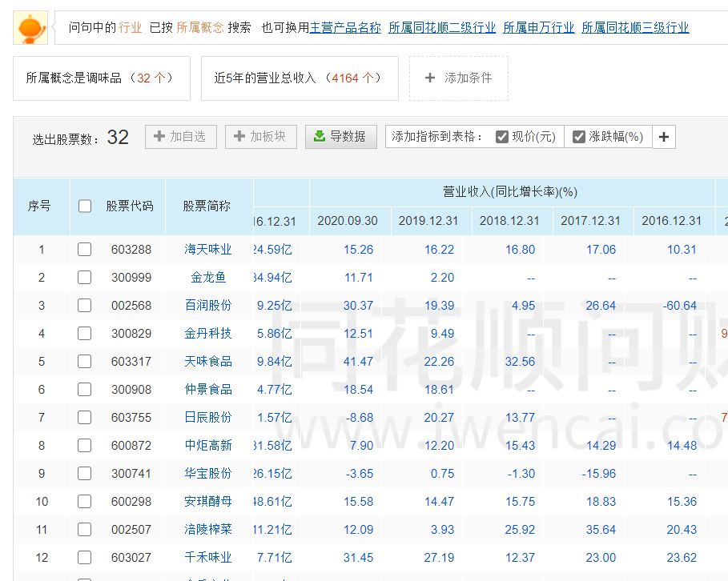Open stock 金龙鱼
Screen dimensions: 728x581
[208, 278]
